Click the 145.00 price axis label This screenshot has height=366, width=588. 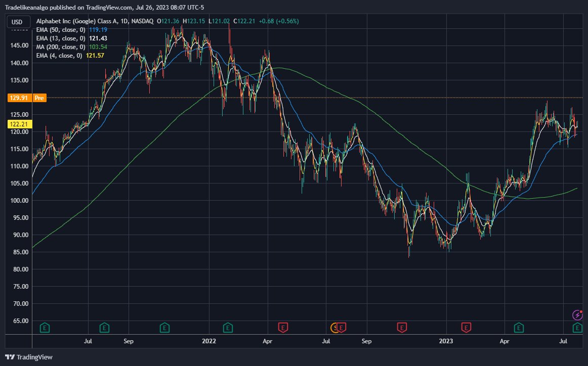pyautogui.click(x=20, y=45)
